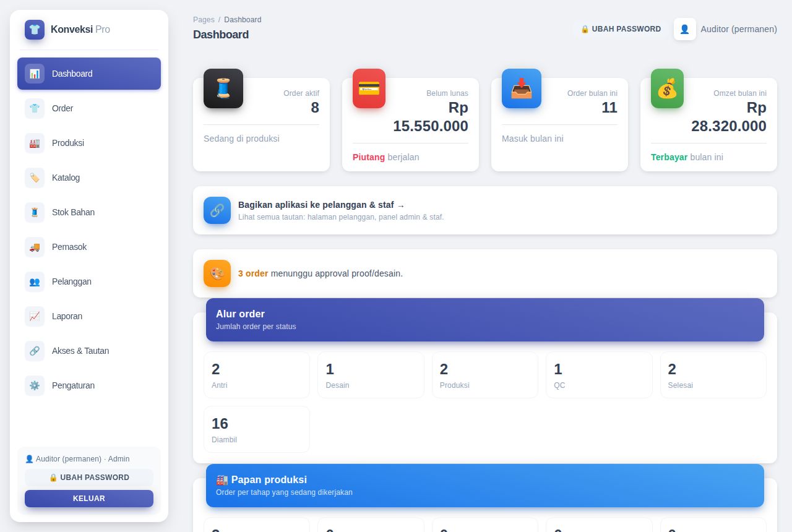792x532 pixels.
Task: Click the Alur order header banner
Action: [x=485, y=320]
